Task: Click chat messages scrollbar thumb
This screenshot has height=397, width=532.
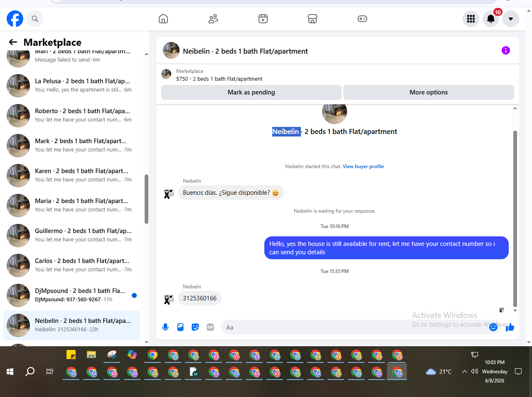Action: click(515, 218)
